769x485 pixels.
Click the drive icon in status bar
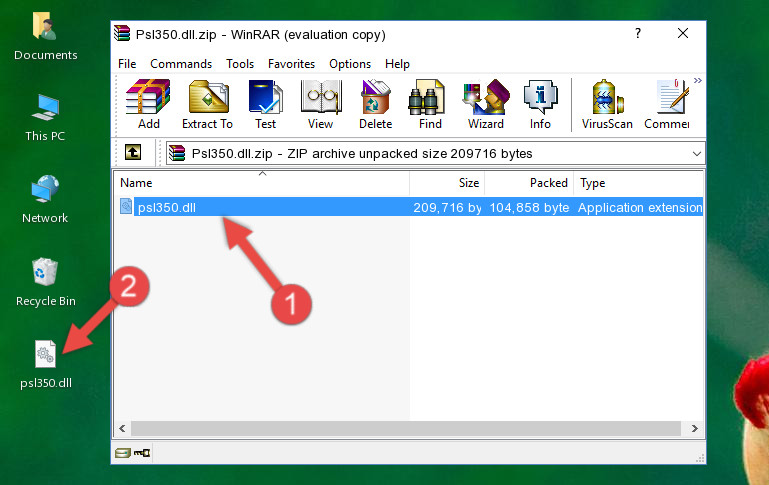point(122,453)
